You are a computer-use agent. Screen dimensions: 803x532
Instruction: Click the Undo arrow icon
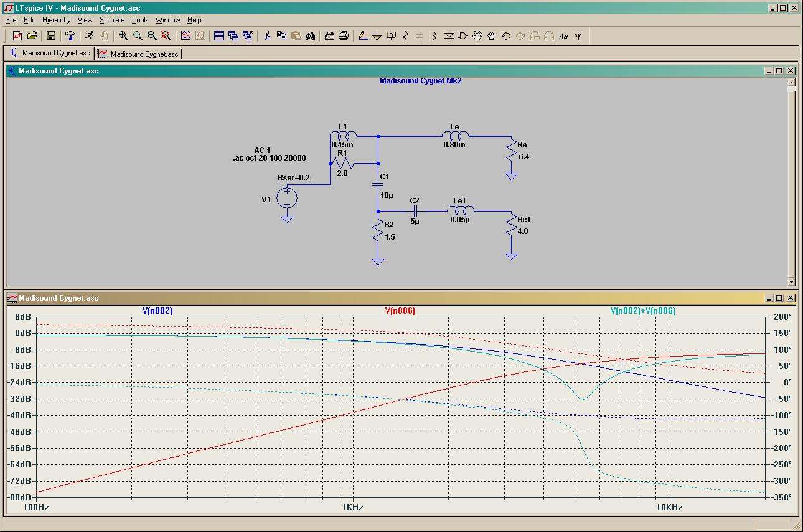coord(506,36)
